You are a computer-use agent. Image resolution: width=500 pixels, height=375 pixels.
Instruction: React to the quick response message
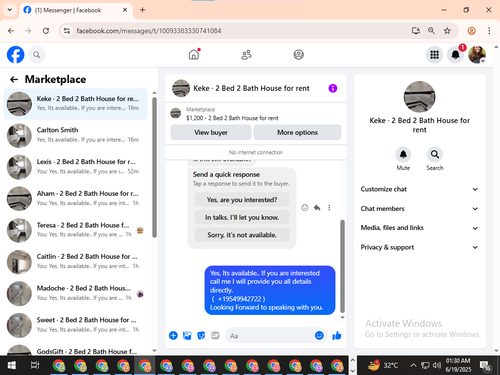pyautogui.click(x=305, y=208)
